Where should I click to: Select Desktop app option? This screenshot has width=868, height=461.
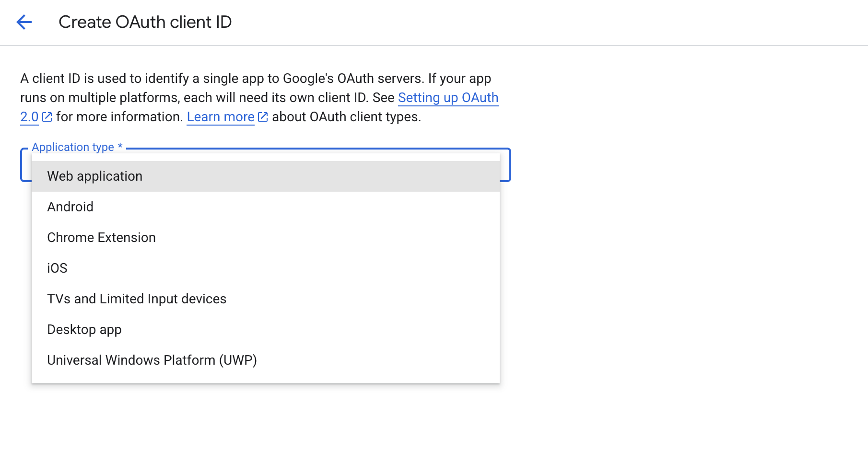(266, 330)
